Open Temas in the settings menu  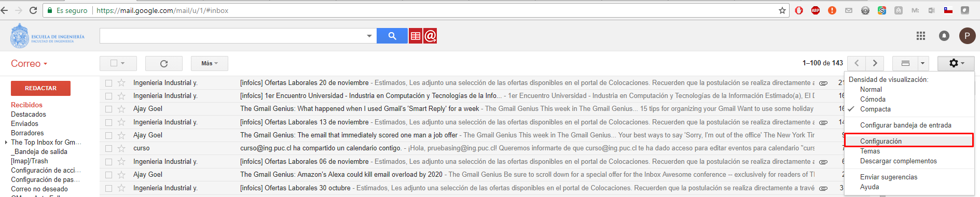(x=870, y=151)
